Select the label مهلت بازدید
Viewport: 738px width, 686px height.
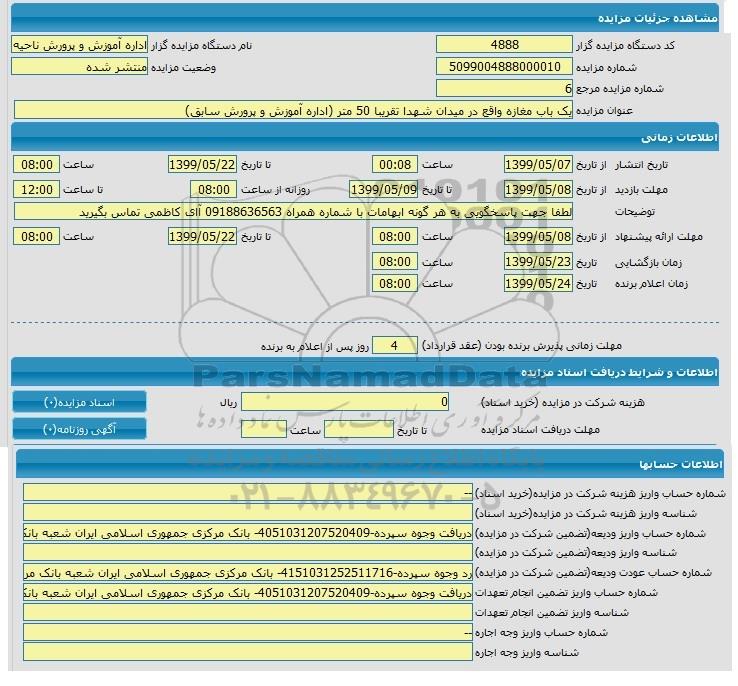[641, 190]
